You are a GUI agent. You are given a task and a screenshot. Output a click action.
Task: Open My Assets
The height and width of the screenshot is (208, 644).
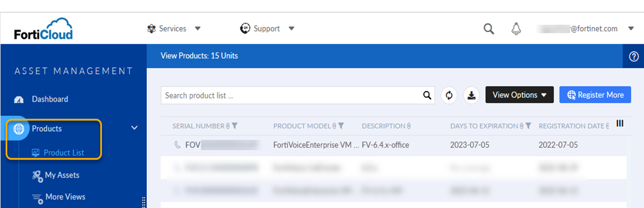(x=62, y=175)
